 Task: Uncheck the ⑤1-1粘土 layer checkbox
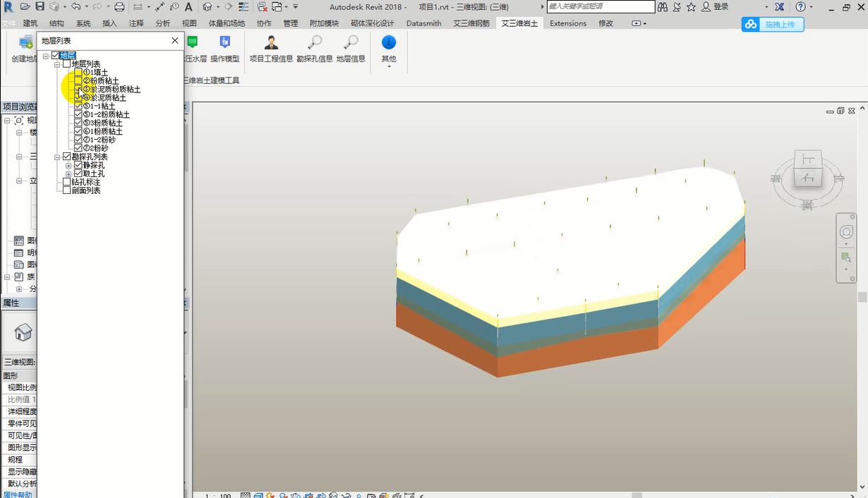pyautogui.click(x=78, y=107)
